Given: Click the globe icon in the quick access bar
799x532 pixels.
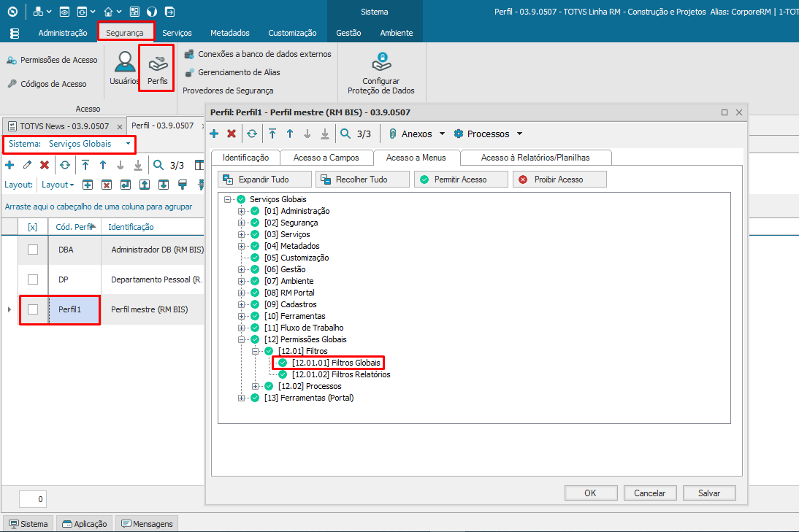Looking at the screenshot, I should tap(152, 11).
